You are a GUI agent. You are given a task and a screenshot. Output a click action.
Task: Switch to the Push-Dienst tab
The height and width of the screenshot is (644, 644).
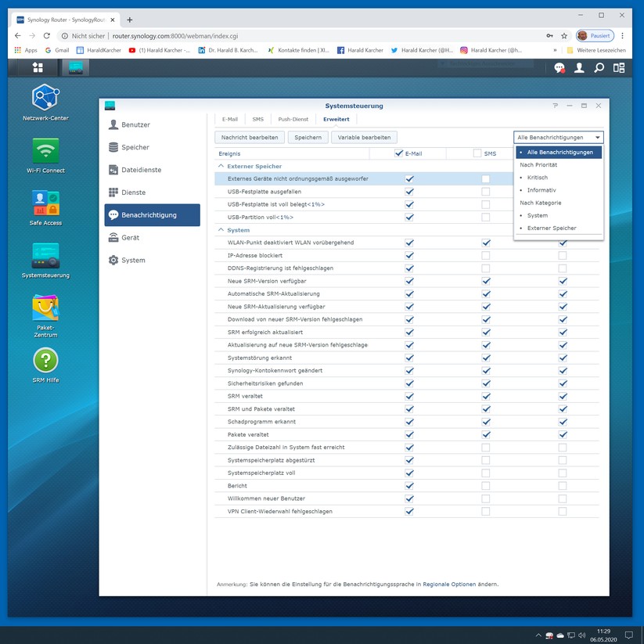tap(293, 120)
